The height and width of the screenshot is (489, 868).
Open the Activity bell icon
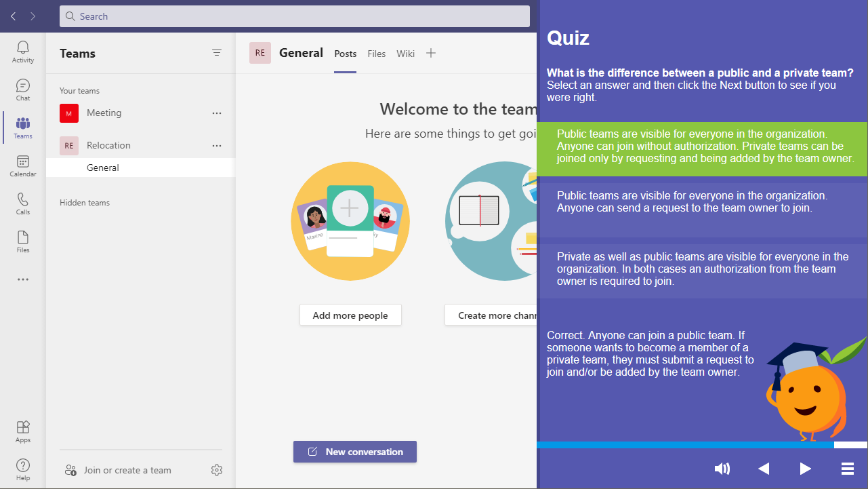pyautogui.click(x=23, y=52)
